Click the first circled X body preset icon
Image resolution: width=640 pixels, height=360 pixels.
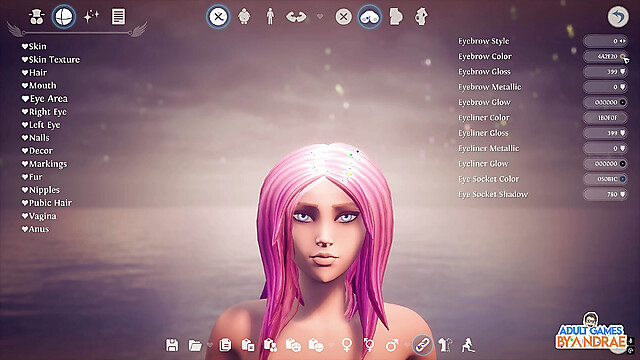tap(218, 17)
